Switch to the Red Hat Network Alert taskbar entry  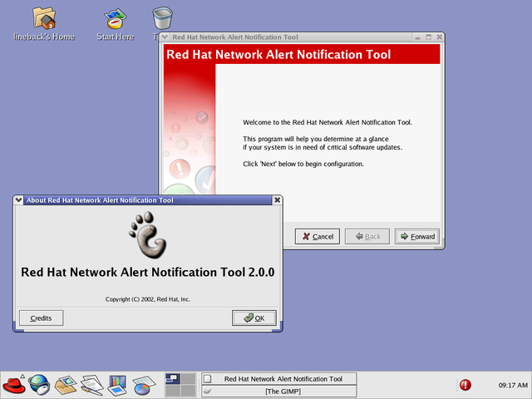pyautogui.click(x=278, y=379)
